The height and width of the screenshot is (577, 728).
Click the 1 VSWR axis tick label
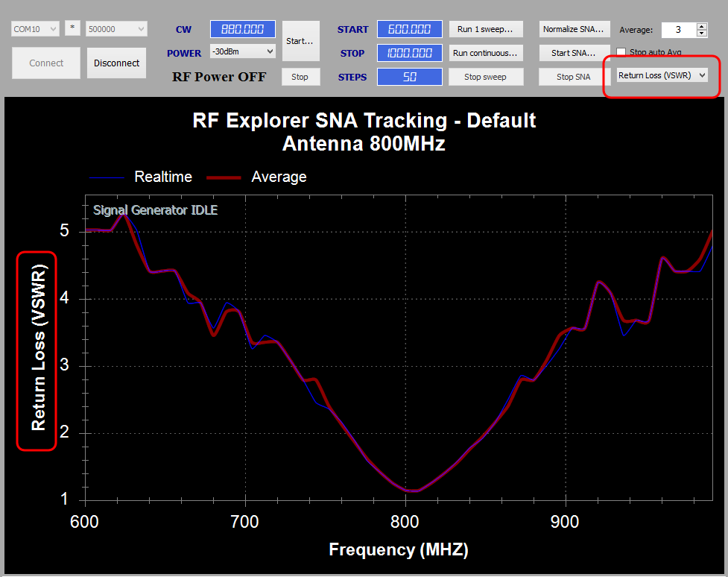65,499
